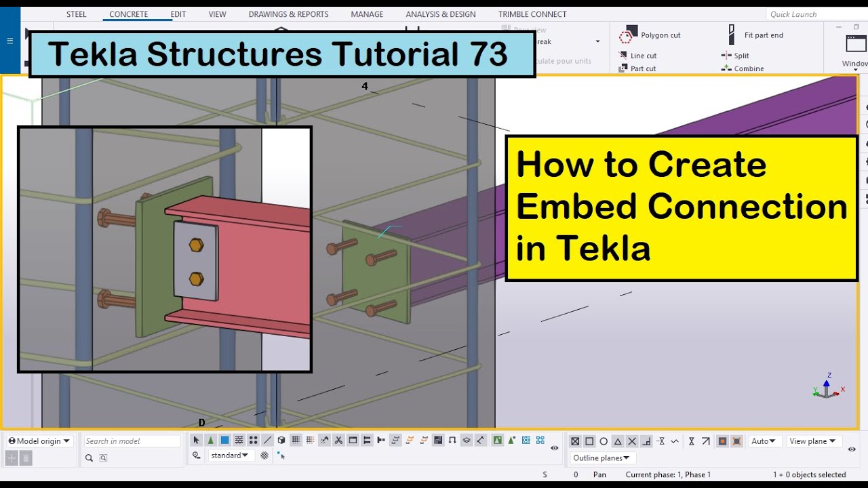The width and height of the screenshot is (868, 488).
Task: Open the View plane dropdown
Action: (814, 441)
